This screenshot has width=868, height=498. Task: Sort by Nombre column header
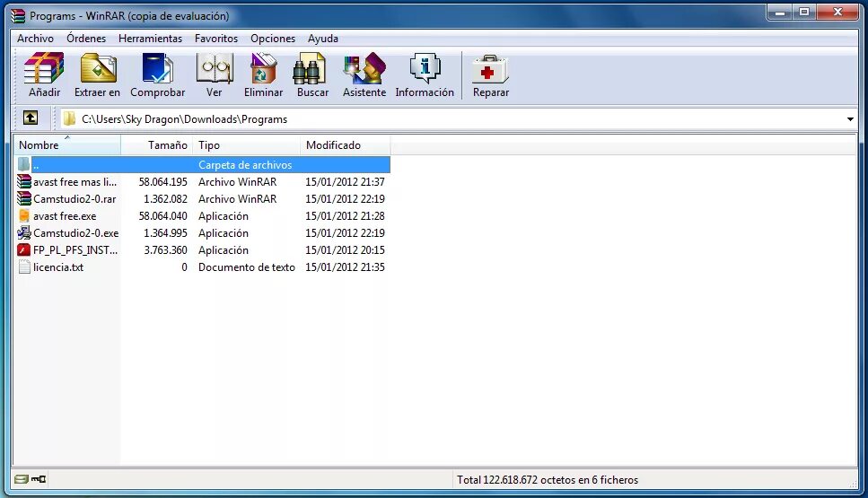67,145
